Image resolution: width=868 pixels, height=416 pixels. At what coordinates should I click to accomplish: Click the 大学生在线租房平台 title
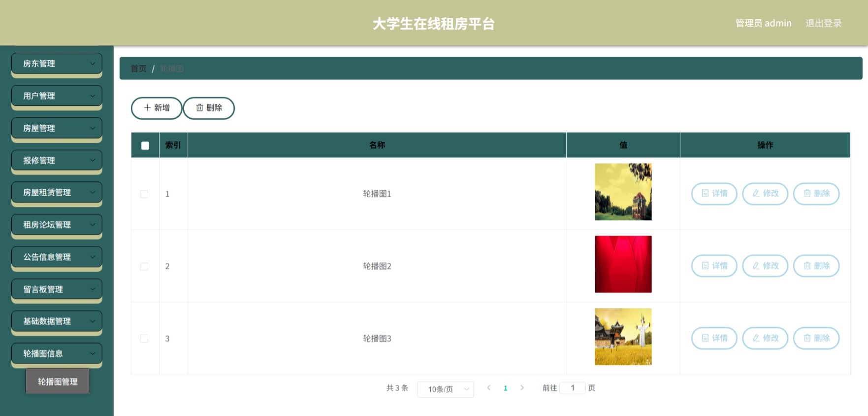[434, 24]
